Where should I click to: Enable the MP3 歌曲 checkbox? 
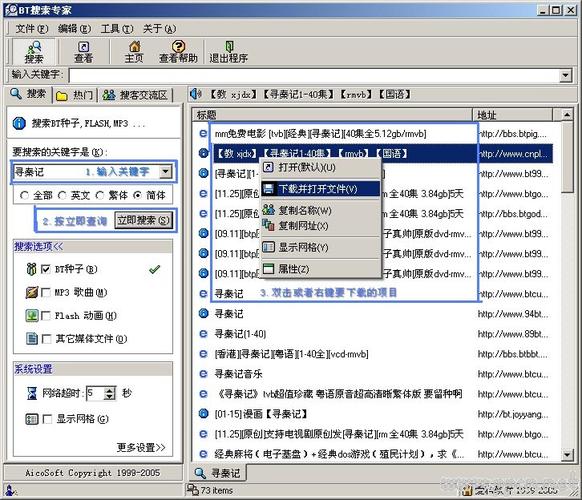pyautogui.click(x=46, y=293)
